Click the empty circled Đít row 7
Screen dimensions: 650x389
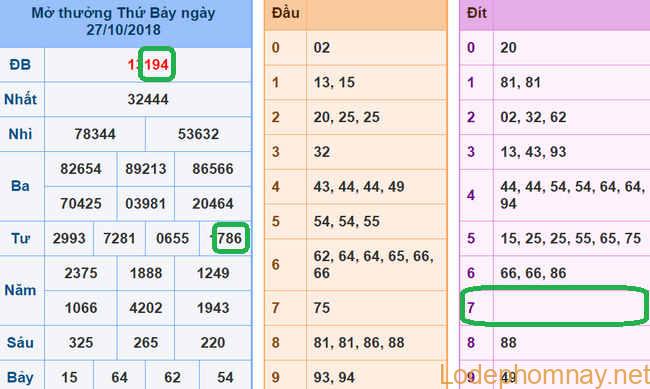[x=555, y=307]
